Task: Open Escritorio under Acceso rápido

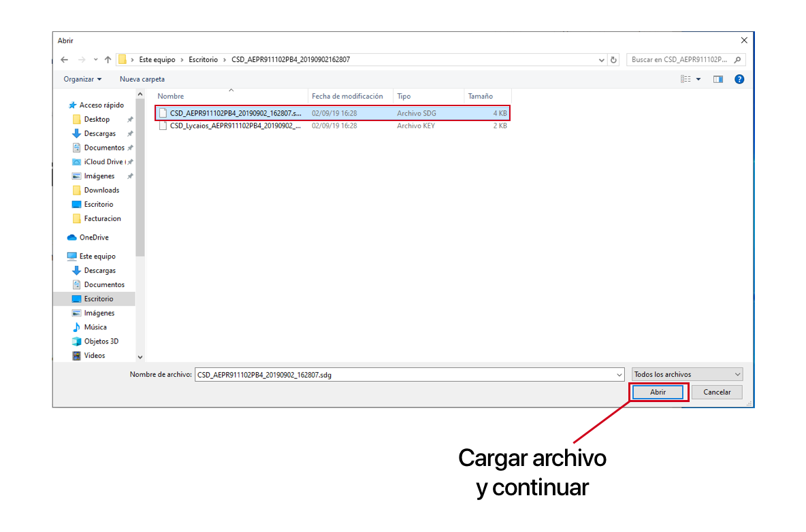Action: pyautogui.click(x=98, y=204)
